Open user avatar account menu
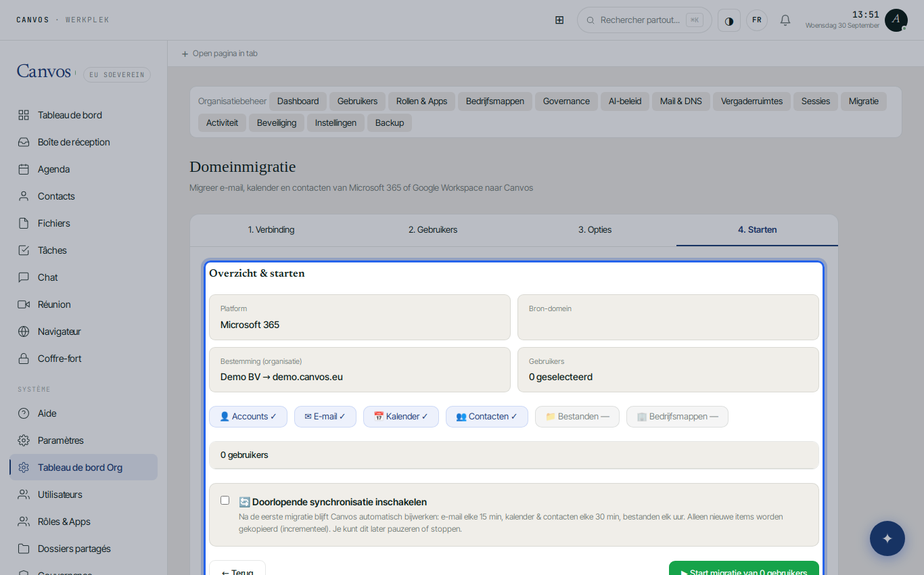 point(896,20)
